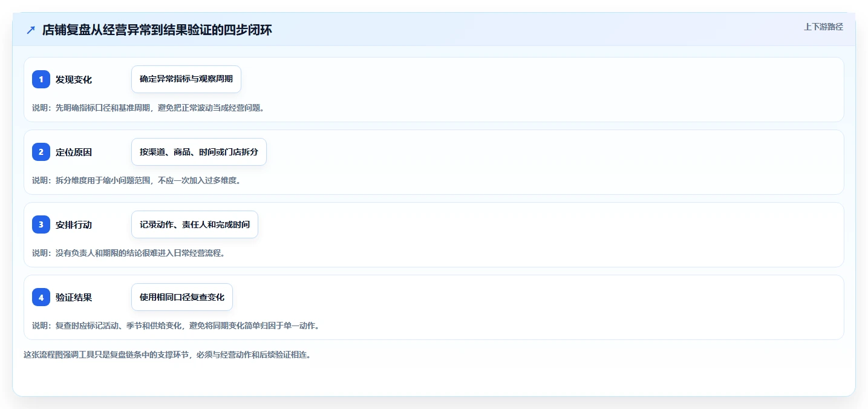
Task: Click the note starting 复查时应标记活动
Action: point(175,326)
